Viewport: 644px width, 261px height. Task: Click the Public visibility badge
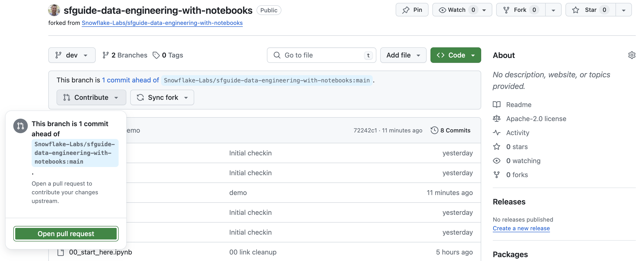[269, 10]
